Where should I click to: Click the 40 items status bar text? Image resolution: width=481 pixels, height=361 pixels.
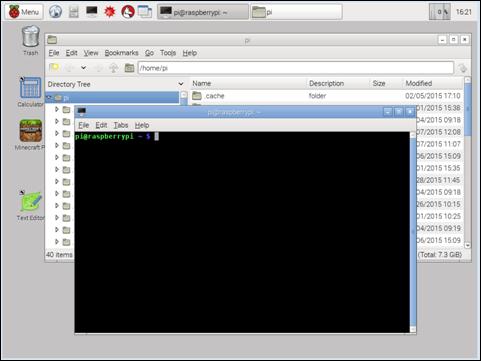pos(59,255)
